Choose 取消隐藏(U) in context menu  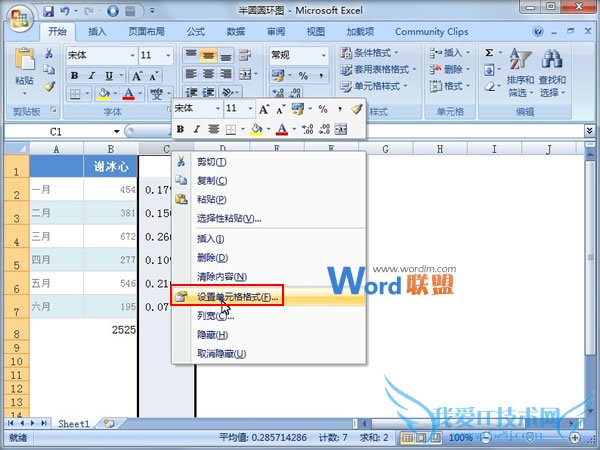pyautogui.click(x=269, y=354)
